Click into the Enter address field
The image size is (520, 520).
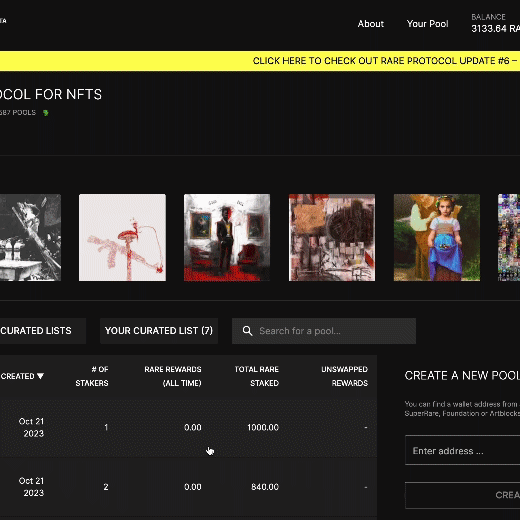463,450
